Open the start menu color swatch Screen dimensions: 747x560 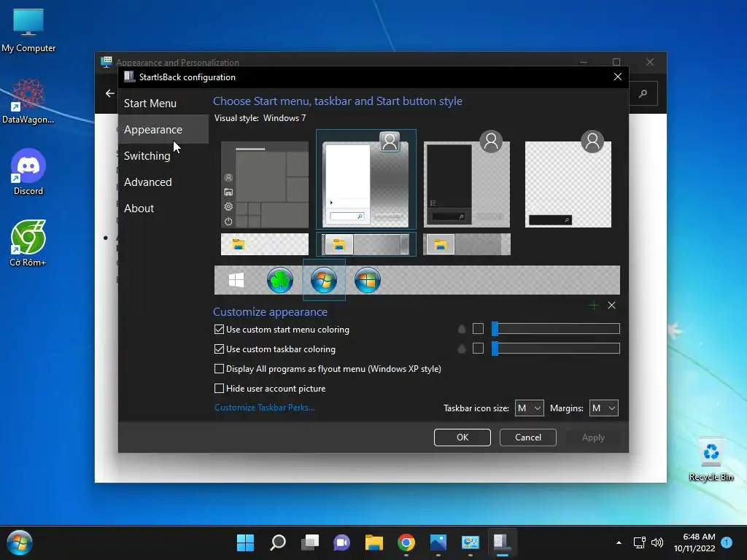478,329
